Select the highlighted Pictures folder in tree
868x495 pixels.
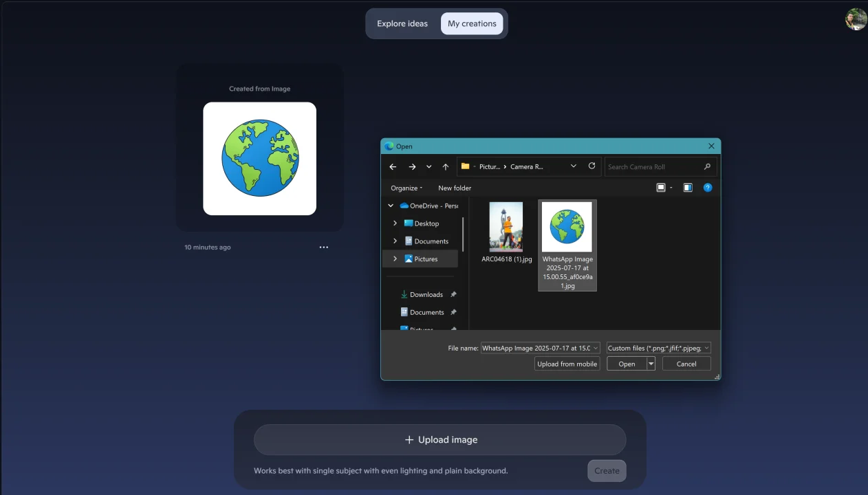[421, 259]
